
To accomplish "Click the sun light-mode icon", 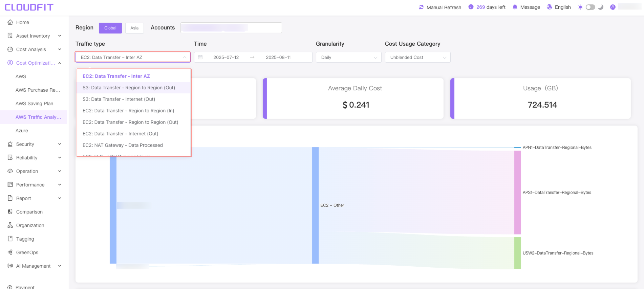I will click(x=580, y=7).
